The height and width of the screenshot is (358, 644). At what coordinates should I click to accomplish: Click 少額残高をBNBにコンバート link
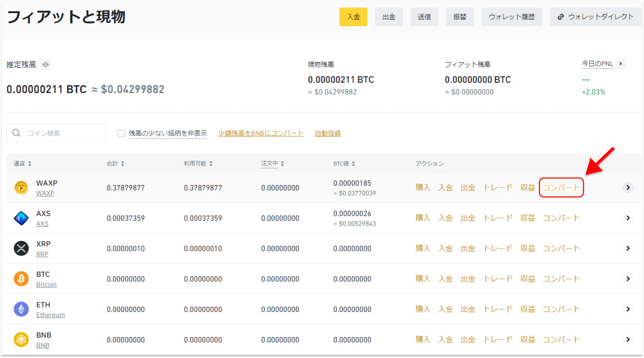point(261,133)
